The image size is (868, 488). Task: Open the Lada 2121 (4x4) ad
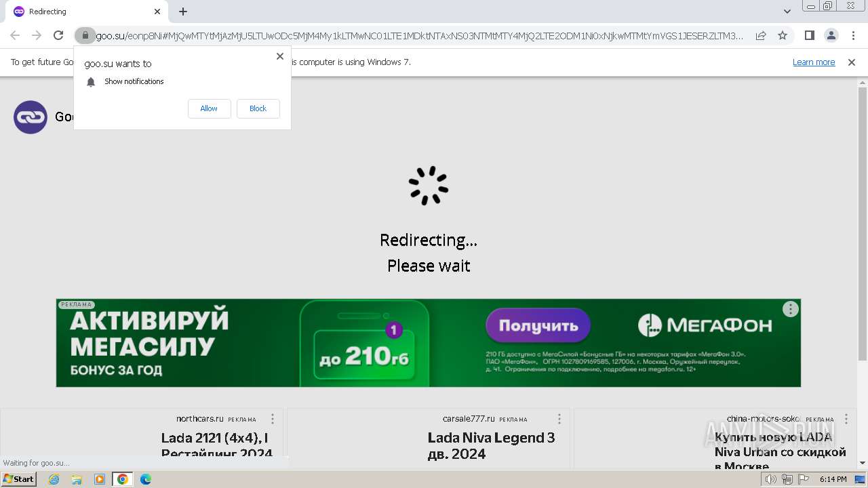217,445
